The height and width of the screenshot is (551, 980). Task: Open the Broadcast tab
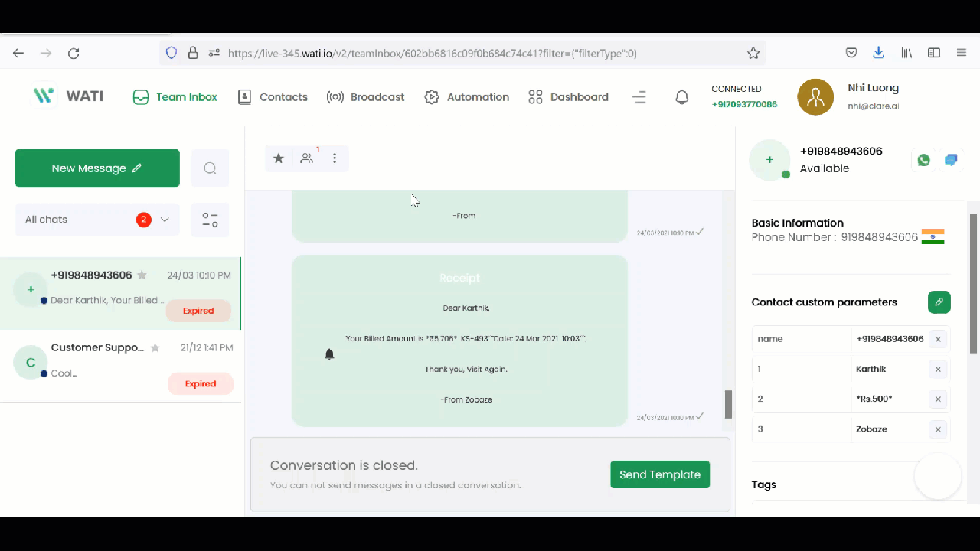[x=365, y=97]
